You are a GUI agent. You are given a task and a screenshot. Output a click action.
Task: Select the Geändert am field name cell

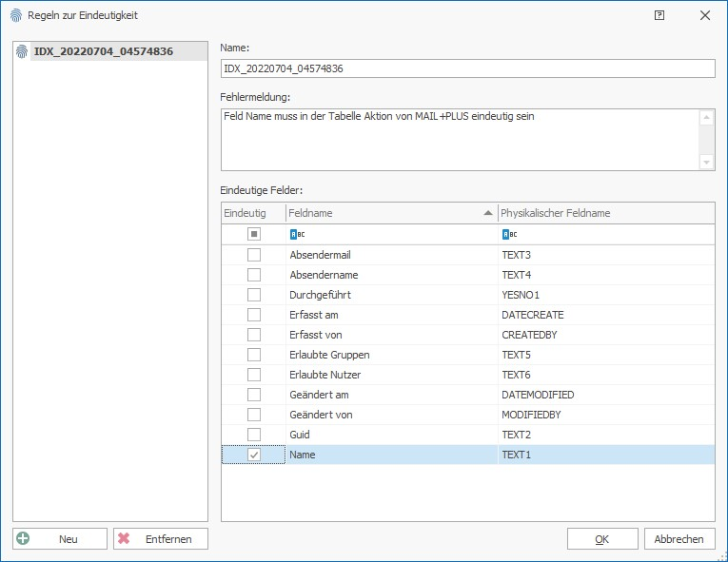pos(392,395)
